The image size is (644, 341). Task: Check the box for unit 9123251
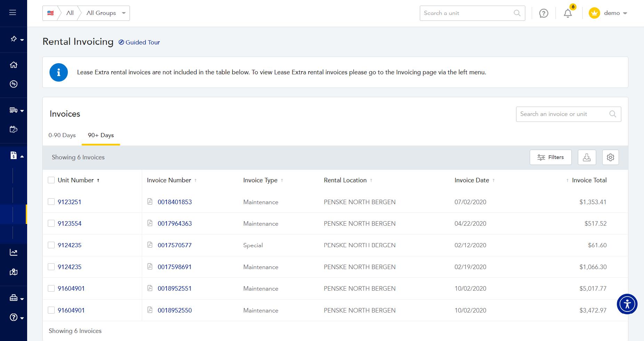point(51,202)
